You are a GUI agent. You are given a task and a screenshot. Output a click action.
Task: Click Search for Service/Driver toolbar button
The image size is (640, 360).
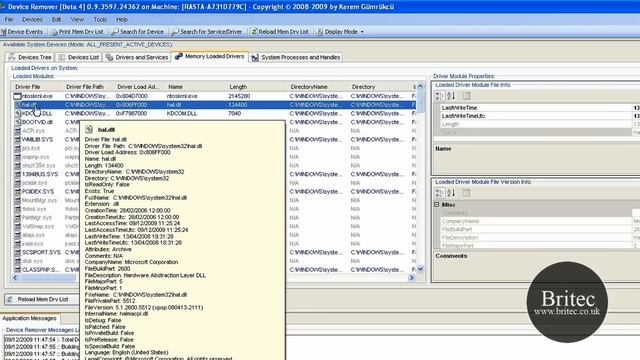[207, 31]
